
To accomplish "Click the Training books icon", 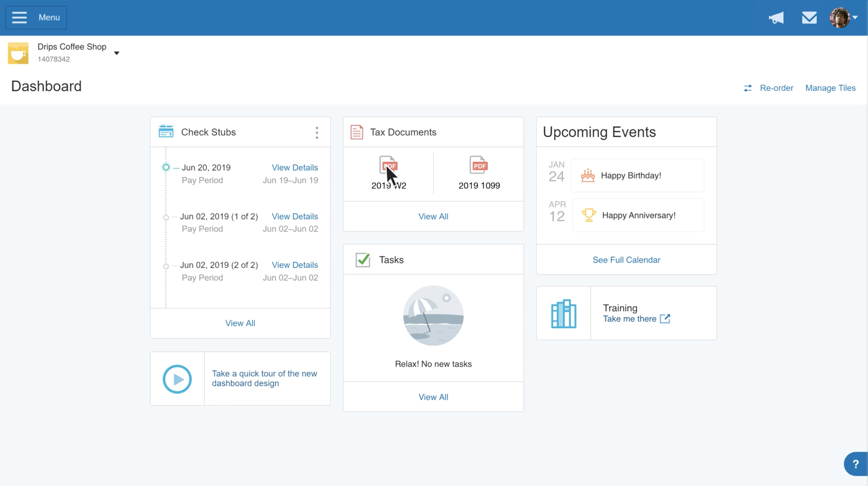I will click(x=563, y=313).
